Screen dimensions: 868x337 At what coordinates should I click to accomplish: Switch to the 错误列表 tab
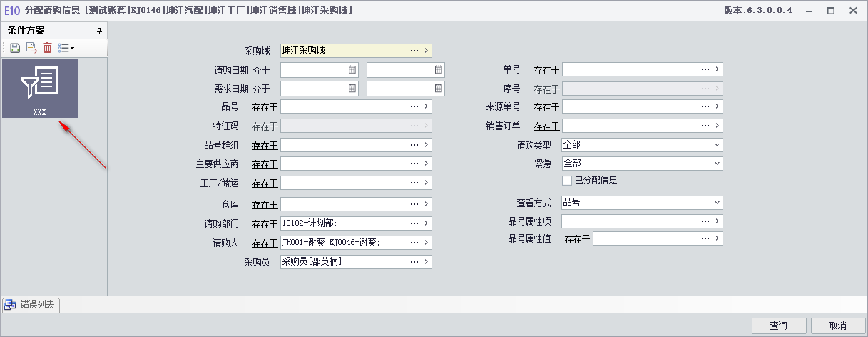(x=31, y=305)
